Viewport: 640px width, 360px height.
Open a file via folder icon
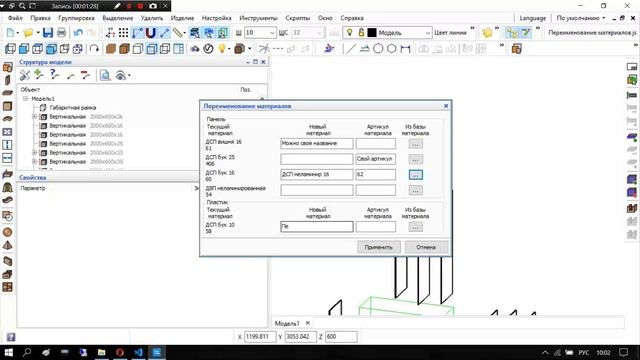coord(28,33)
